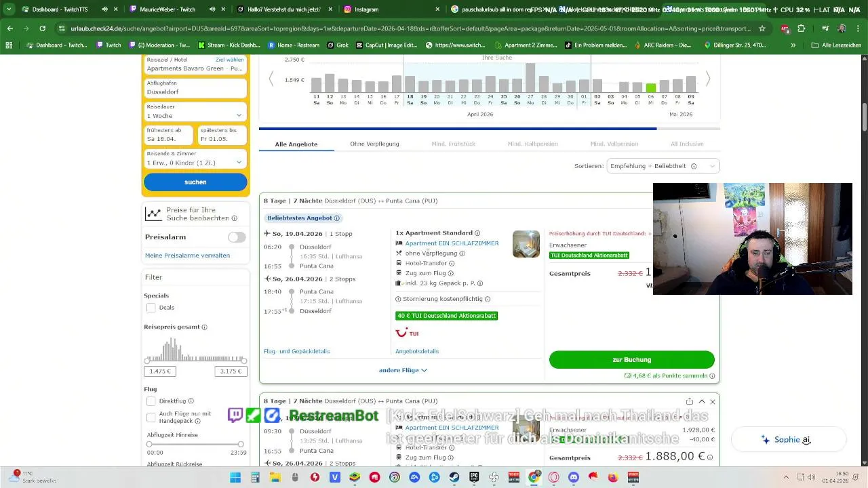Open Angebotsdetails link in first offer

[417, 351]
